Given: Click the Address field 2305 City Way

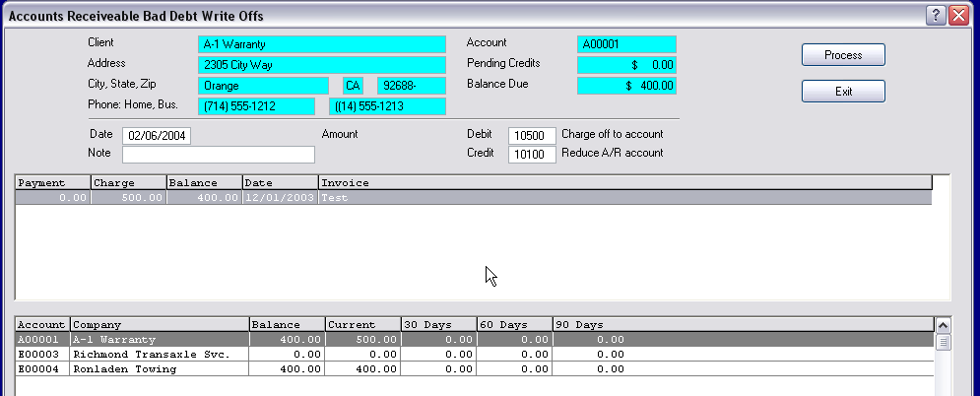Looking at the screenshot, I should 322,65.
